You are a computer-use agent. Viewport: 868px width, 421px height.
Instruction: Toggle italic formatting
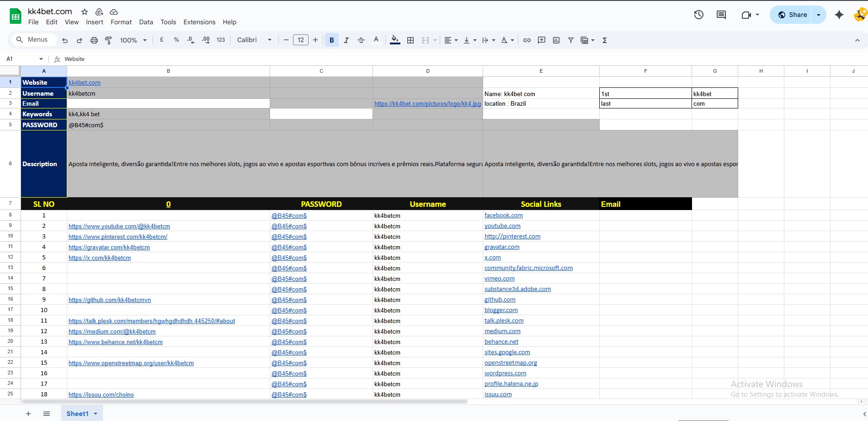(x=346, y=40)
